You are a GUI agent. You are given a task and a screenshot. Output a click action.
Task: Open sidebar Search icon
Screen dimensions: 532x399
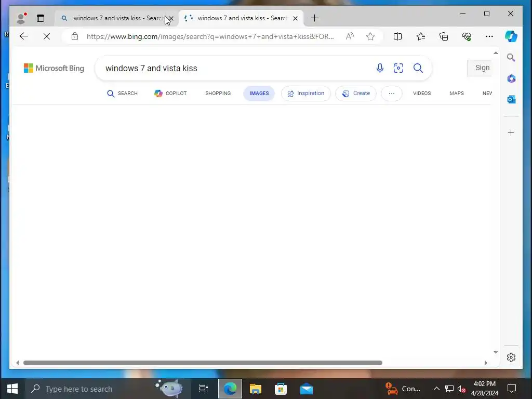coord(511,58)
